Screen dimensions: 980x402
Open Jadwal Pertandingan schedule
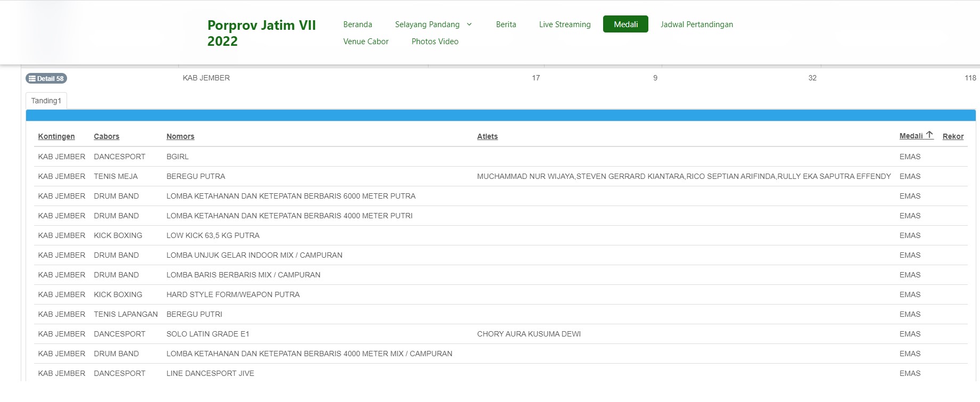[696, 24]
